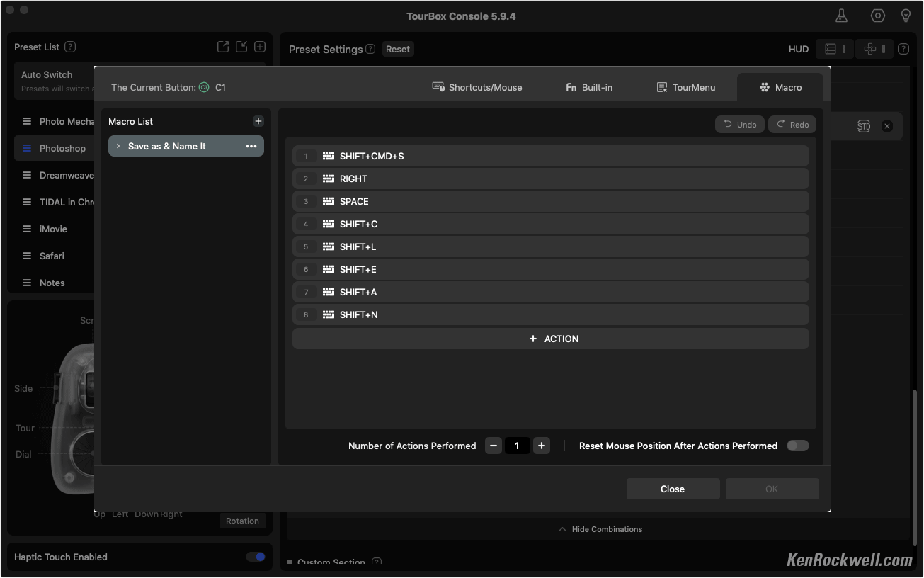
Task: Switch to the Shortcuts/Mouse tab
Action: click(477, 87)
